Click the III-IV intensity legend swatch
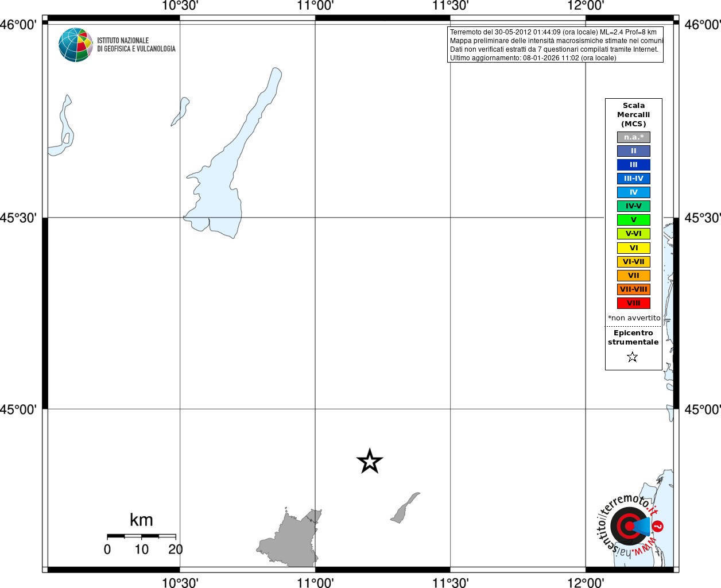The image size is (721, 588). 634,179
